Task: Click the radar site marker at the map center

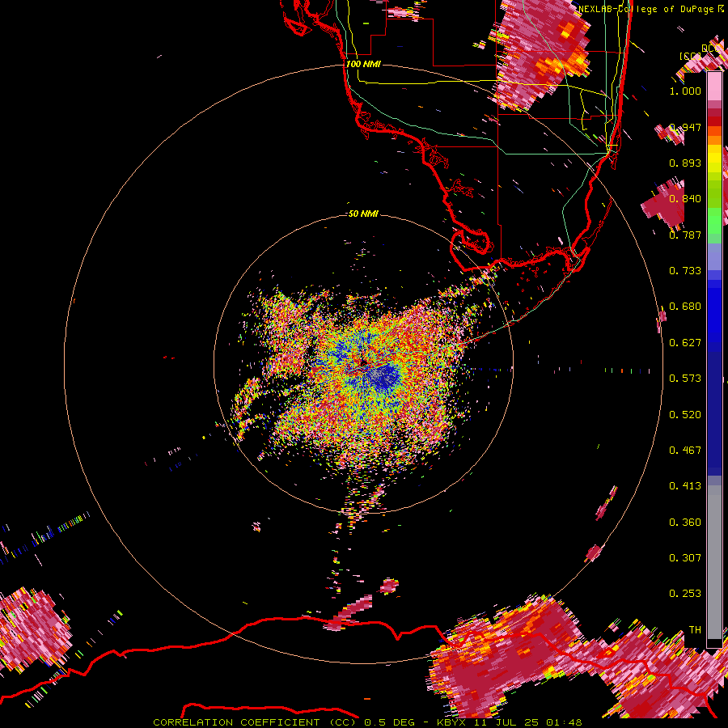Action: click(x=363, y=362)
